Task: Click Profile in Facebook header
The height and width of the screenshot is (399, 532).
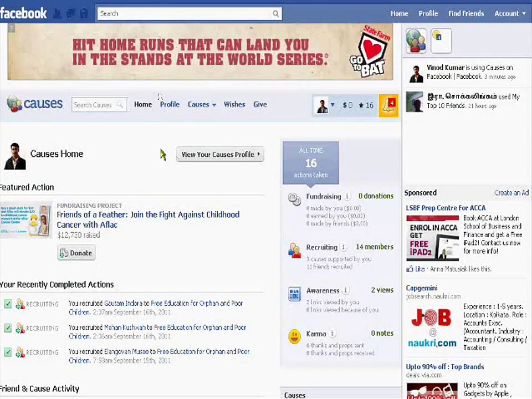Action: (x=428, y=13)
